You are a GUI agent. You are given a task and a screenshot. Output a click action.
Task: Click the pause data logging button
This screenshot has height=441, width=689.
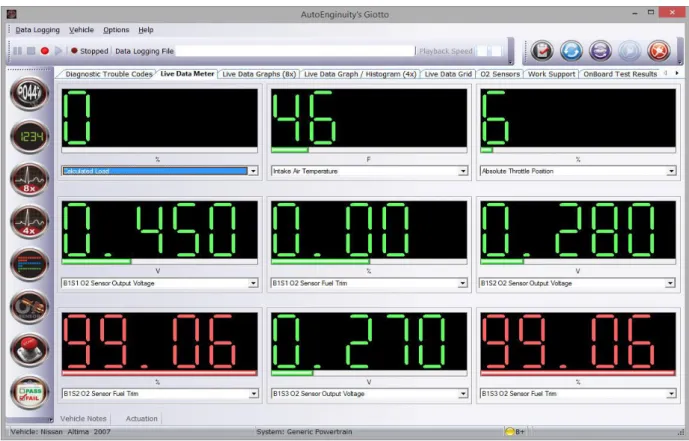pyautogui.click(x=18, y=51)
